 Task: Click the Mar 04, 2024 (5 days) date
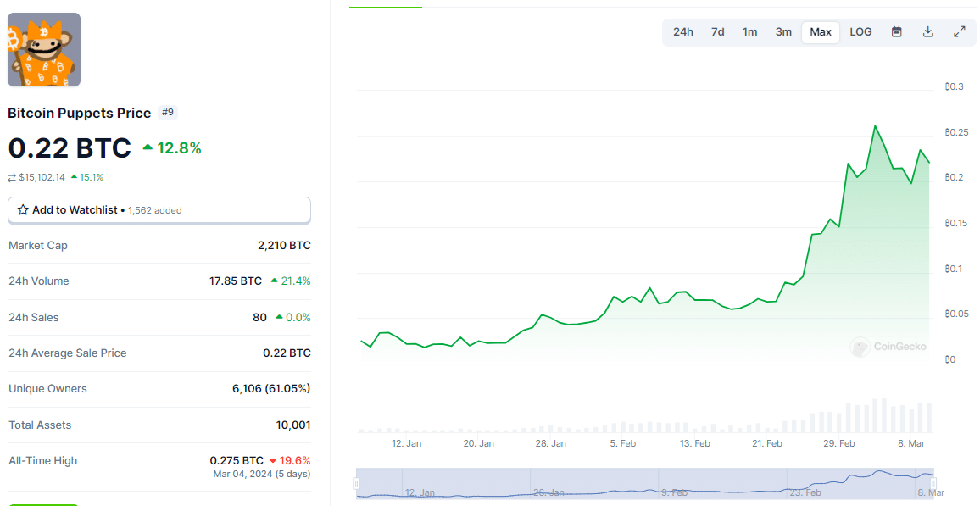tap(262, 474)
